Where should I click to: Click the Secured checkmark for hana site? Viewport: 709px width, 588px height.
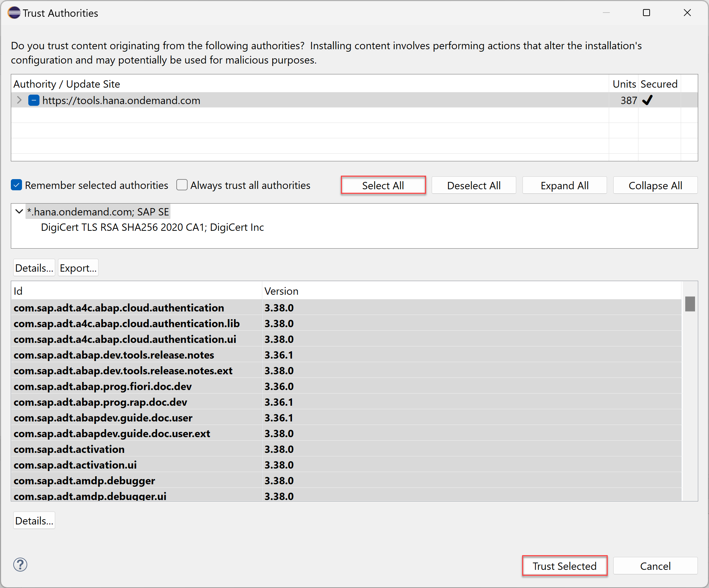[x=647, y=101]
